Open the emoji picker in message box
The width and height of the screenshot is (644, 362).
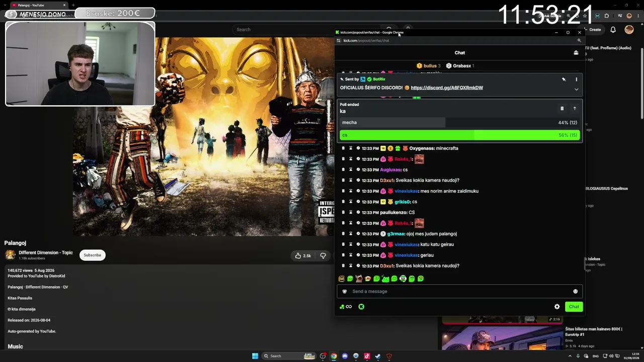click(575, 292)
